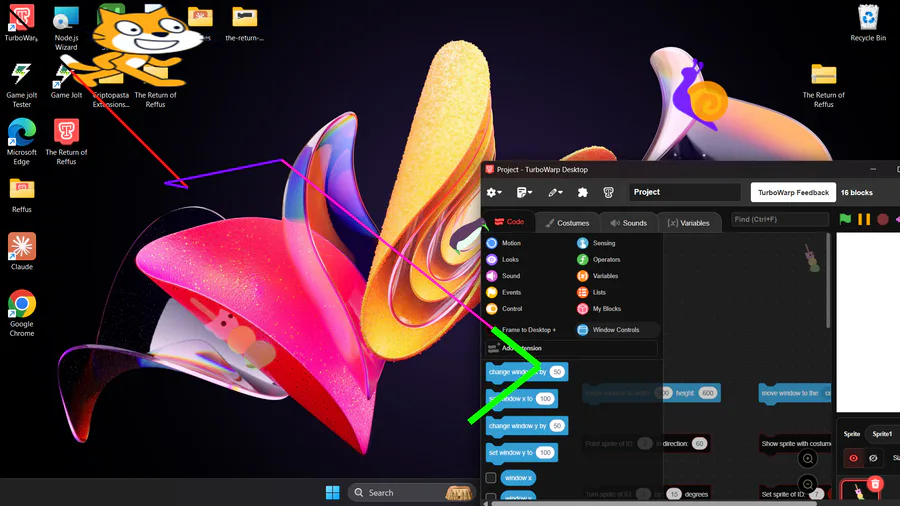Switch to the Sounds tab
Image resolution: width=900 pixels, height=506 pixels.
[x=629, y=223]
